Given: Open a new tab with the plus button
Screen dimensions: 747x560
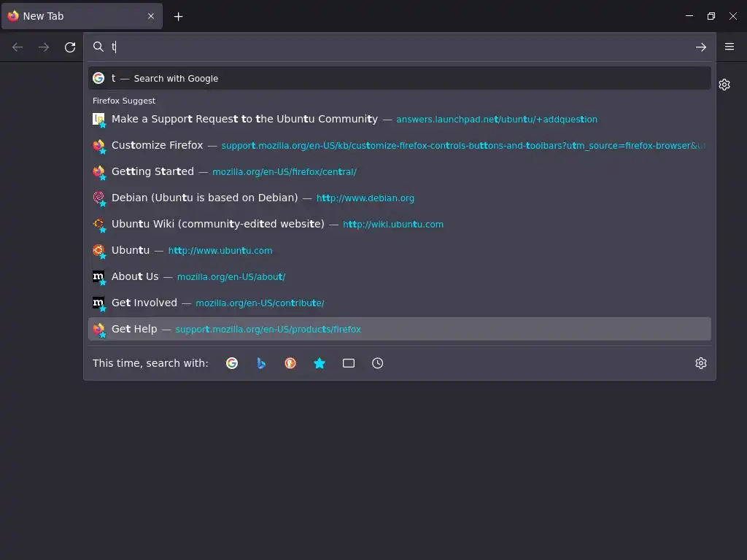Looking at the screenshot, I should tap(178, 17).
